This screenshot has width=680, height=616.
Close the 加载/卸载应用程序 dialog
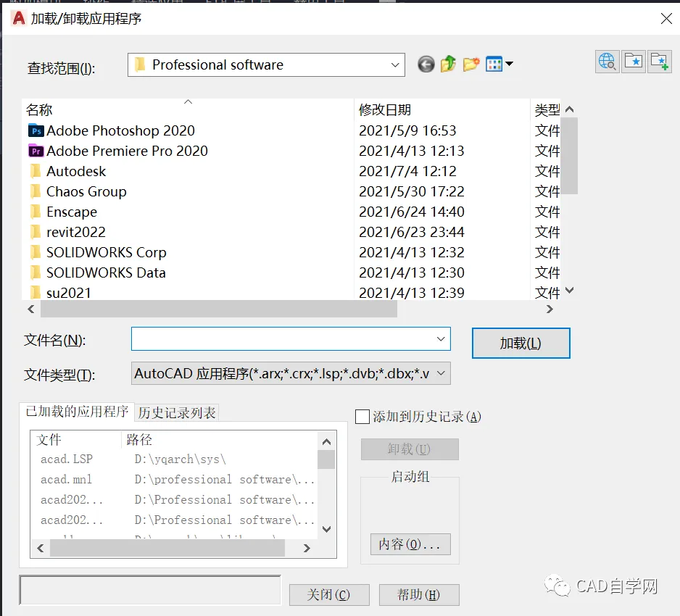[x=666, y=18]
